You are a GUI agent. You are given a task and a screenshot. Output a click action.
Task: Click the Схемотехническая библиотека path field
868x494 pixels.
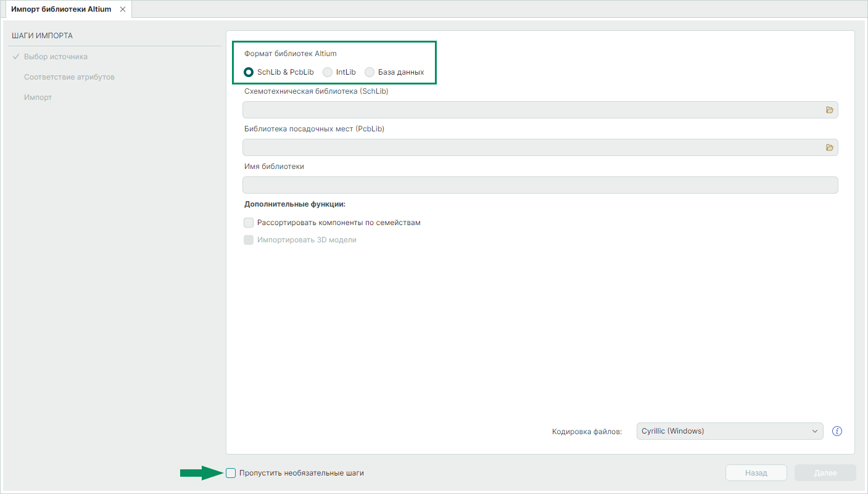pos(532,110)
